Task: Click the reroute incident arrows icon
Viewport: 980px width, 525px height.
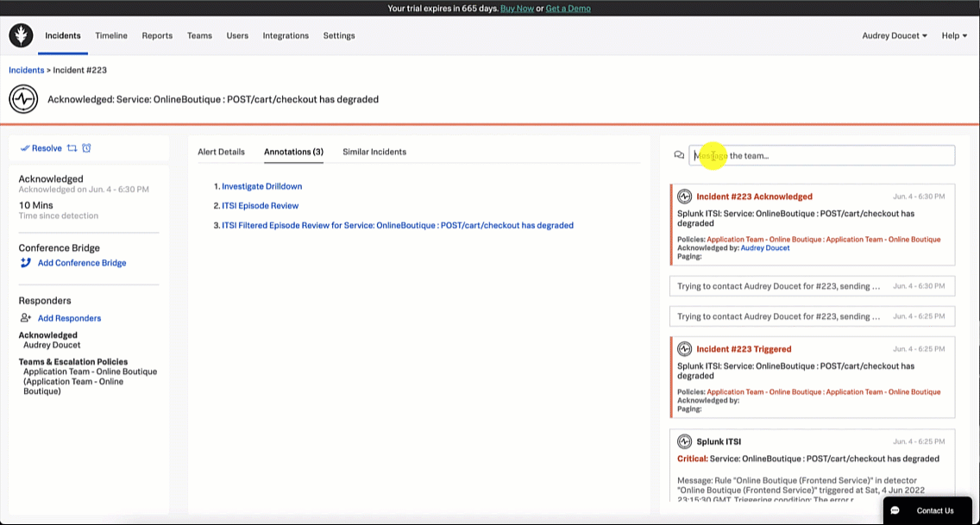Action: (x=72, y=148)
